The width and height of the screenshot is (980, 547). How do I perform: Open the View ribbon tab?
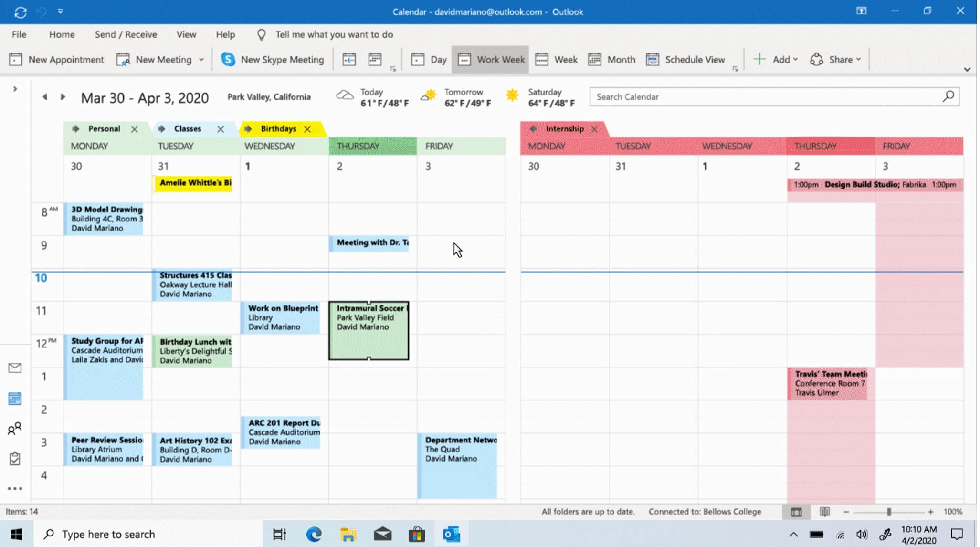click(186, 34)
